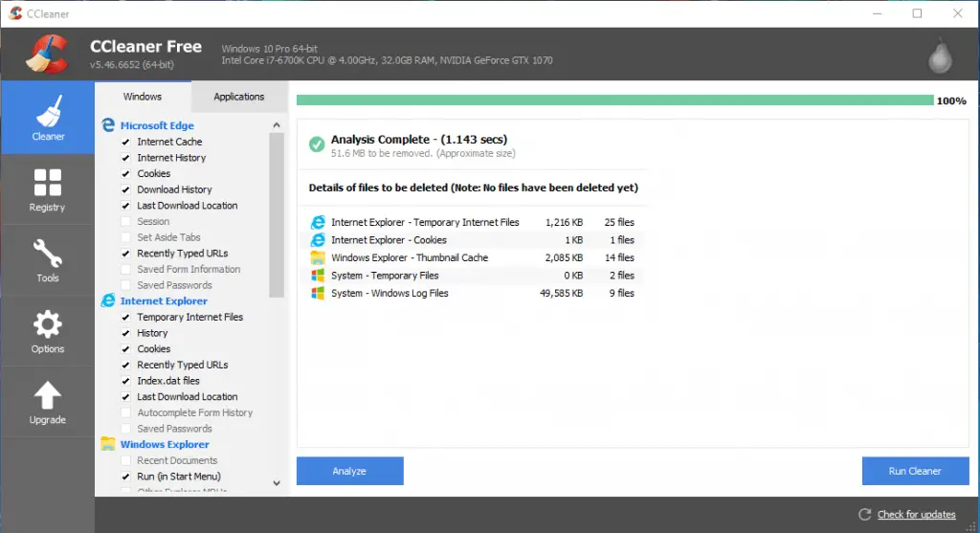980x533 pixels.
Task: Click the refresh icon beside Check for updates
Action: (864, 514)
